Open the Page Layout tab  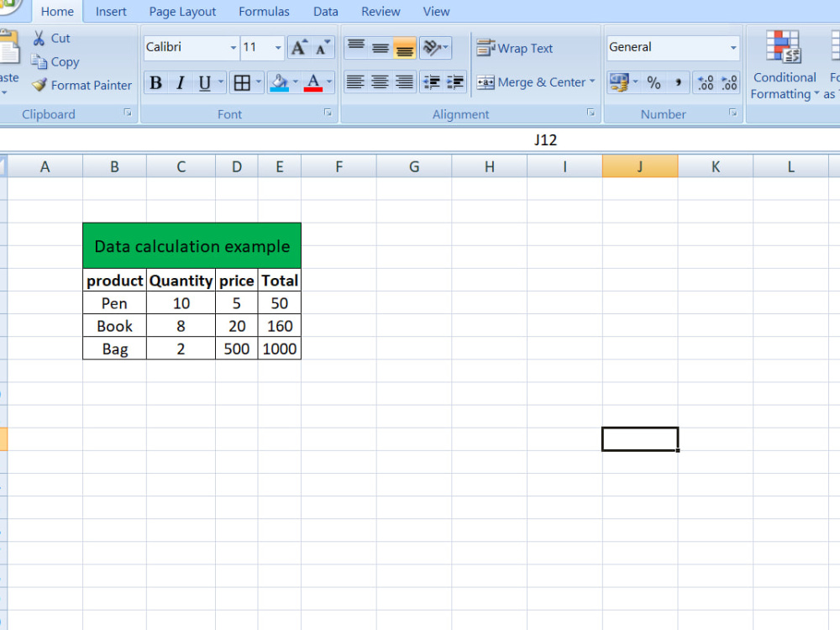(x=182, y=11)
